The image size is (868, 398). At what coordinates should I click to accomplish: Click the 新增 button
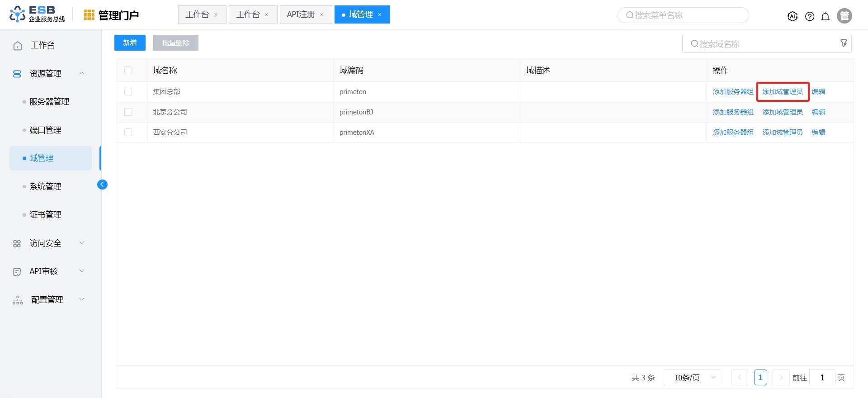pos(130,43)
